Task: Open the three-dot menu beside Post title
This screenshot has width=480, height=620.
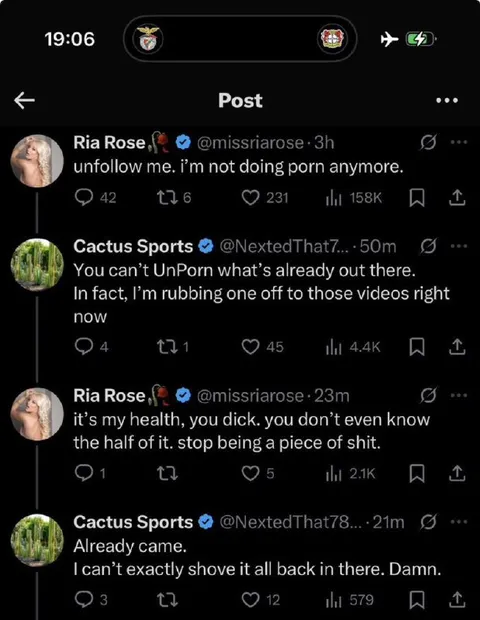Action: [447, 100]
